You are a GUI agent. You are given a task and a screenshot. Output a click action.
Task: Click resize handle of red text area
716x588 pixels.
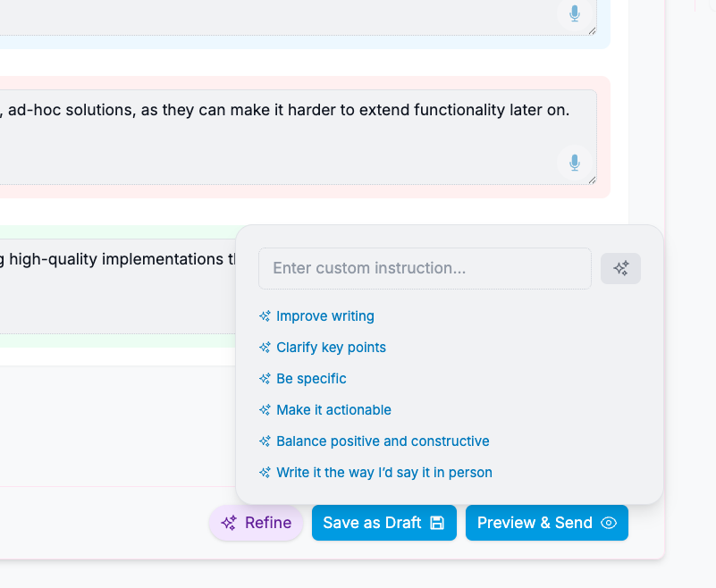point(592,181)
